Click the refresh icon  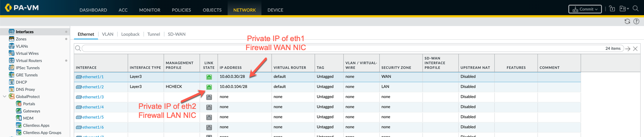click(x=627, y=21)
